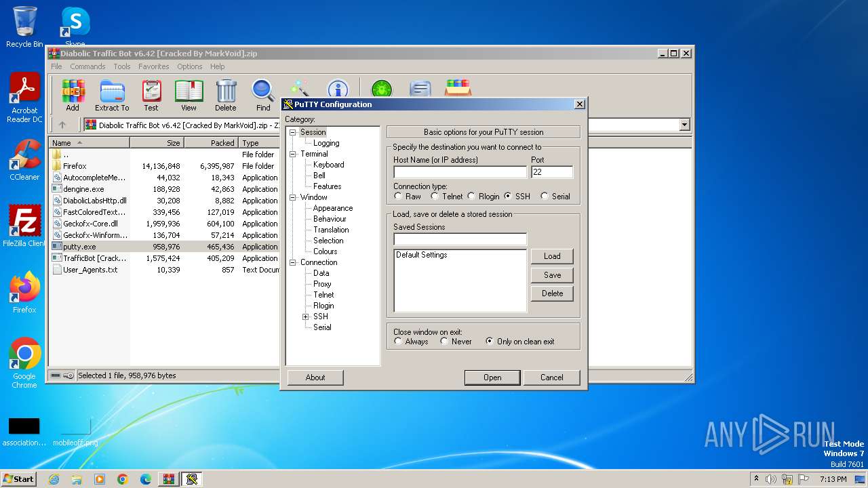Viewport: 868px width, 488px height.
Task: Collapse the Terminal tree node
Action: 293,154
